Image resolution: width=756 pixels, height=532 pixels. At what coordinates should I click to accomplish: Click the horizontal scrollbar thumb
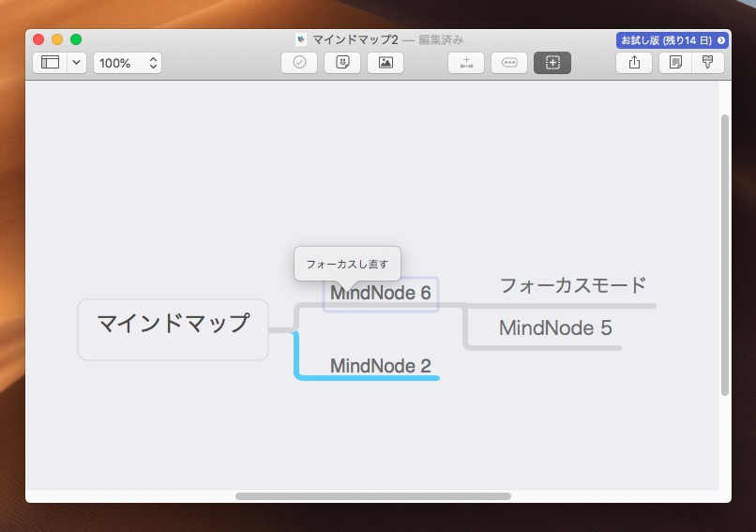(373, 495)
